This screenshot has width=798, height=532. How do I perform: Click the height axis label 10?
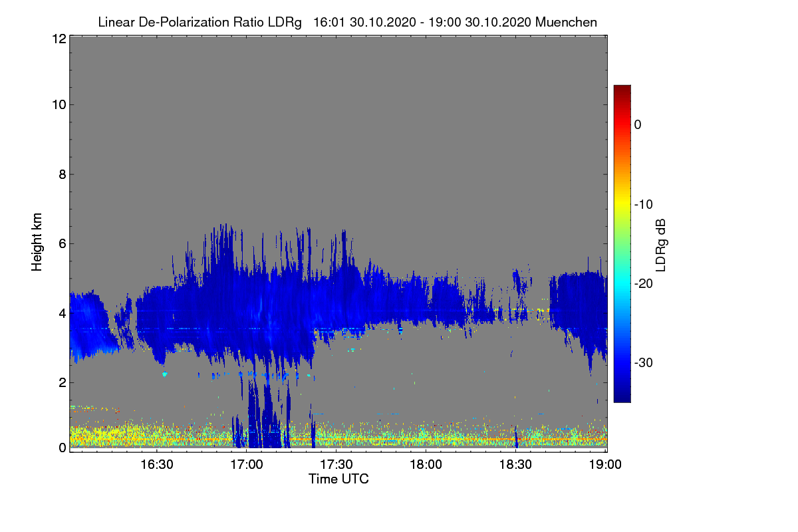tap(58, 104)
